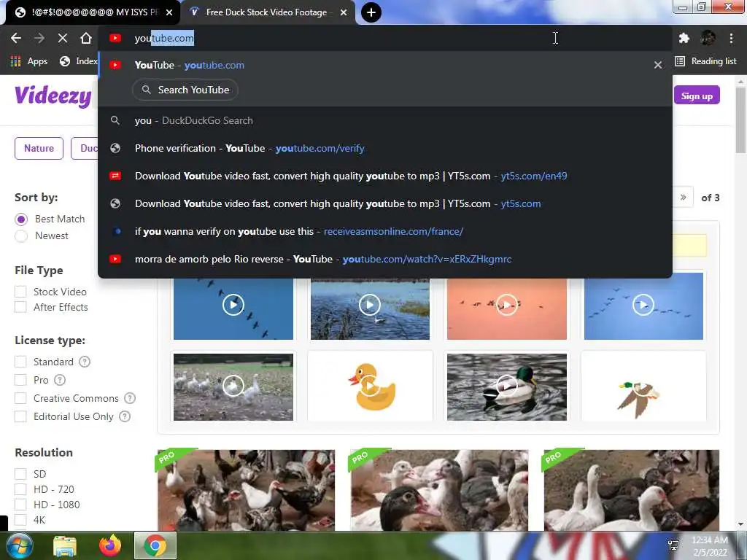Check the HD - 1080 resolution box
The width and height of the screenshot is (747, 560).
point(20,505)
